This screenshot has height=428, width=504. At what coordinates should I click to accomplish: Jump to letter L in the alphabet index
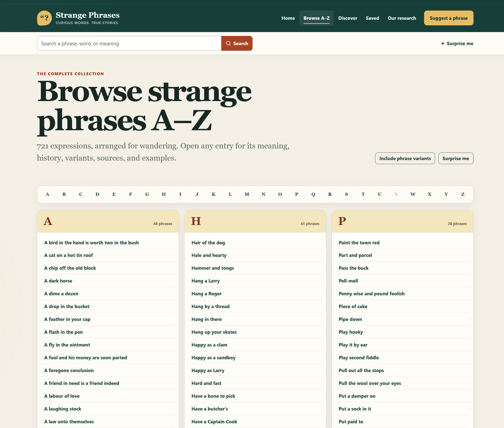(x=230, y=194)
